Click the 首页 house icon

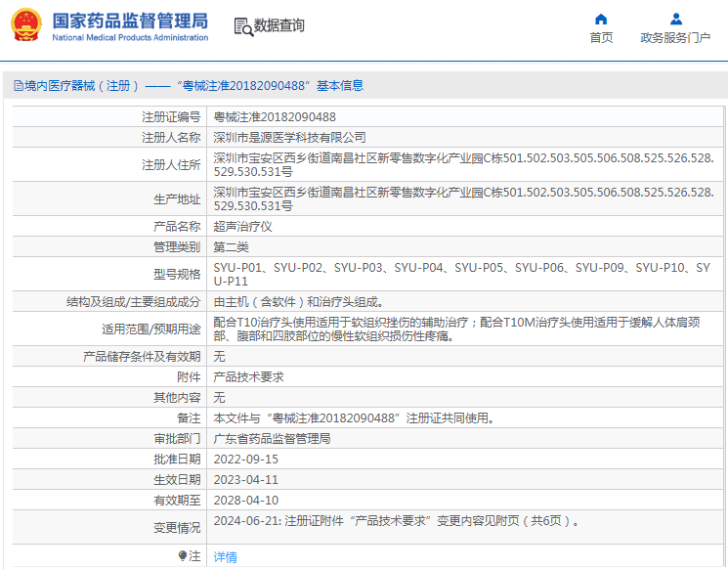[601, 19]
